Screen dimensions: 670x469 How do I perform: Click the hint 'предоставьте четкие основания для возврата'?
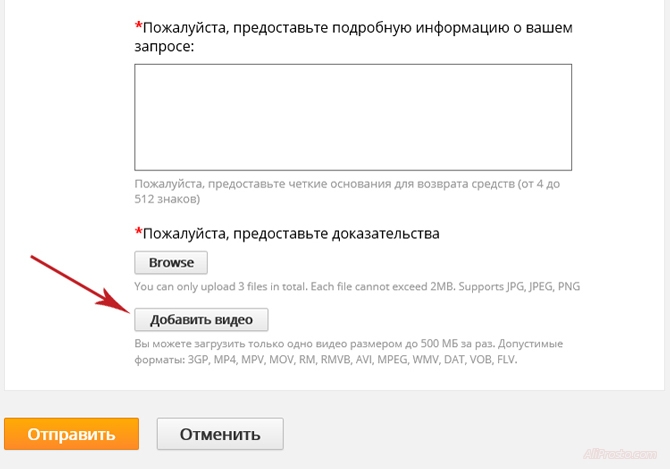330,184
